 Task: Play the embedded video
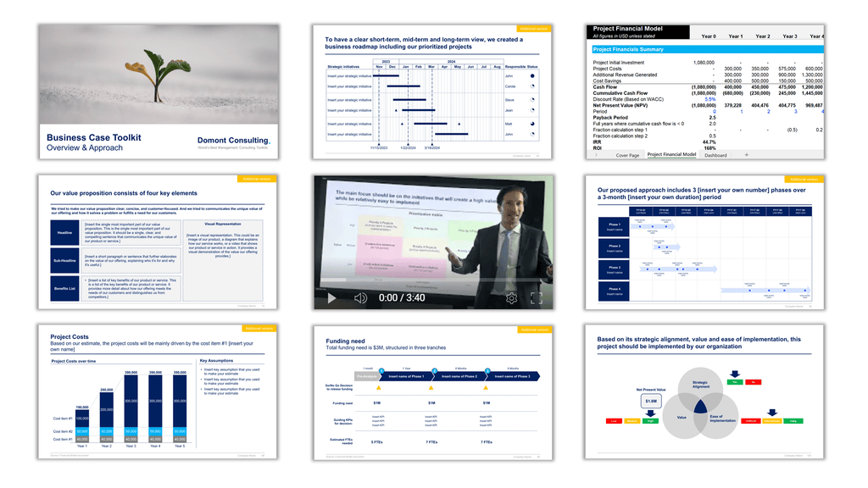click(331, 298)
